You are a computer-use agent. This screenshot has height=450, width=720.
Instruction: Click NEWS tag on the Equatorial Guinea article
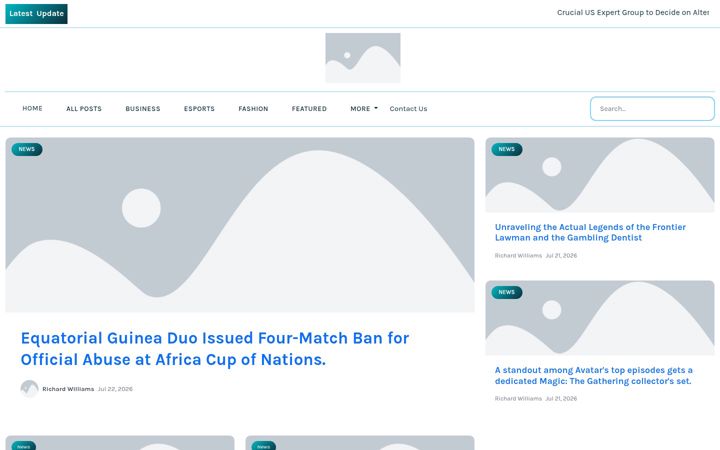[27, 149]
